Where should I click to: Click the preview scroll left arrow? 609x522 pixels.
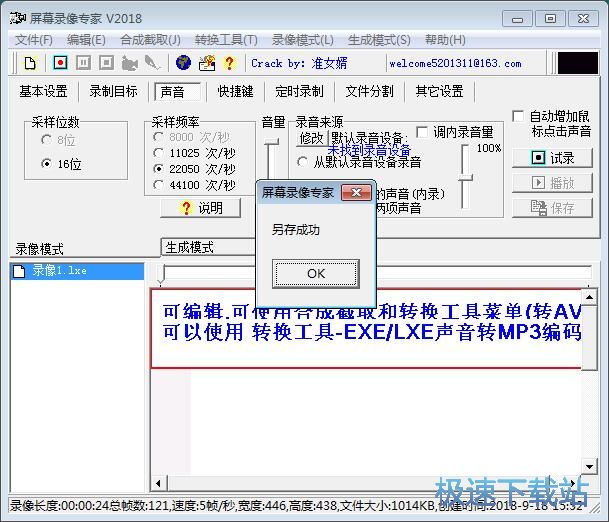(x=158, y=483)
